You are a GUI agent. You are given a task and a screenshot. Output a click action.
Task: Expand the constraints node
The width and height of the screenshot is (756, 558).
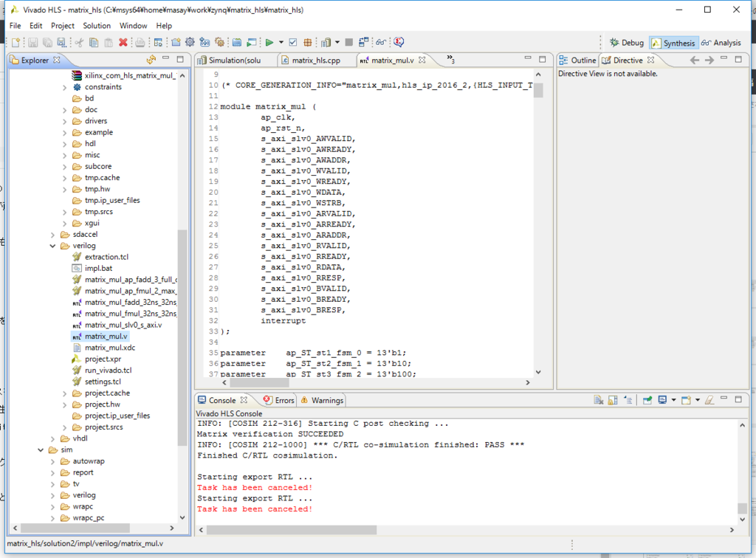(65, 87)
